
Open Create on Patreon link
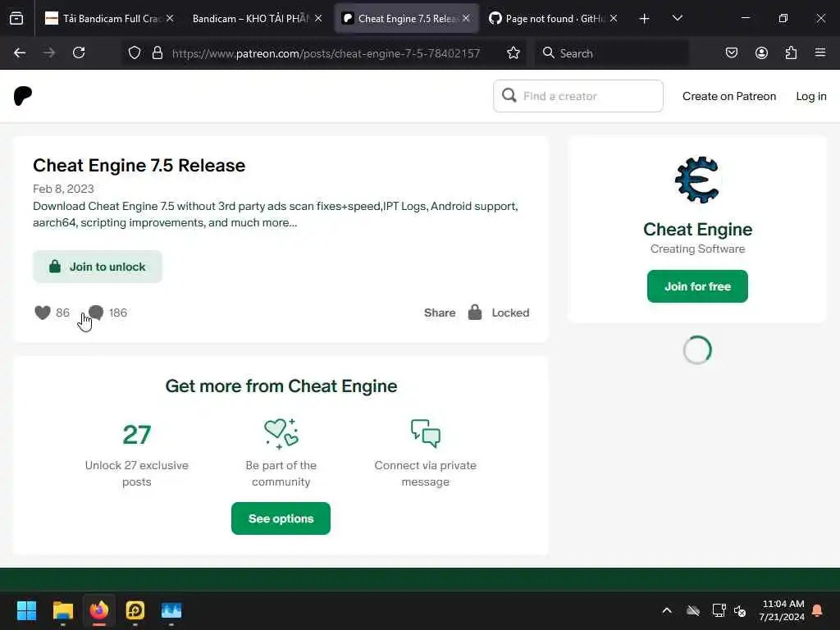(729, 97)
